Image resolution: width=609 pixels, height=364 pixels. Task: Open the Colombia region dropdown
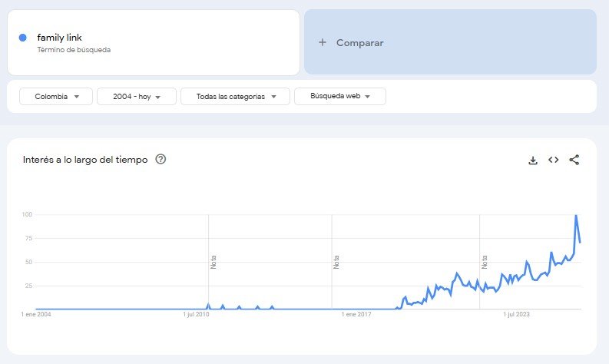click(x=56, y=97)
